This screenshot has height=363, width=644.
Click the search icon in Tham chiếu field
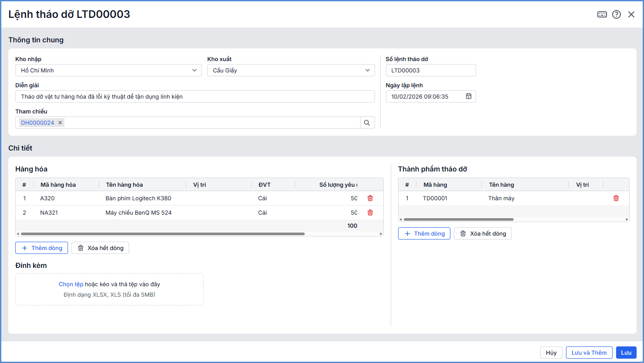coord(367,123)
